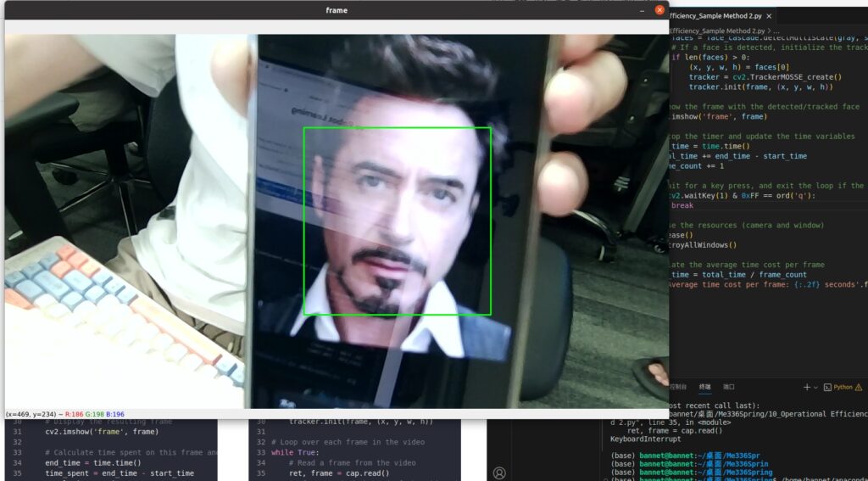The image size is (868, 481).
Task: Close the frame window with orange X
Action: click(x=659, y=10)
